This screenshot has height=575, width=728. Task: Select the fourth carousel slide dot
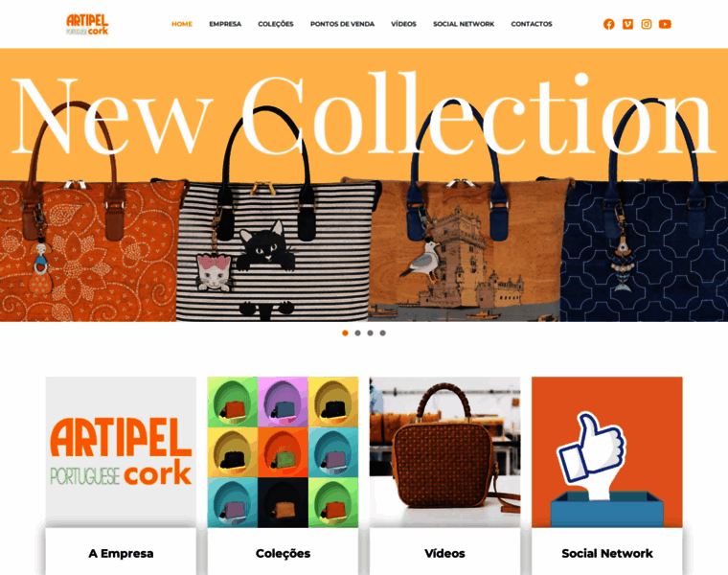click(382, 333)
